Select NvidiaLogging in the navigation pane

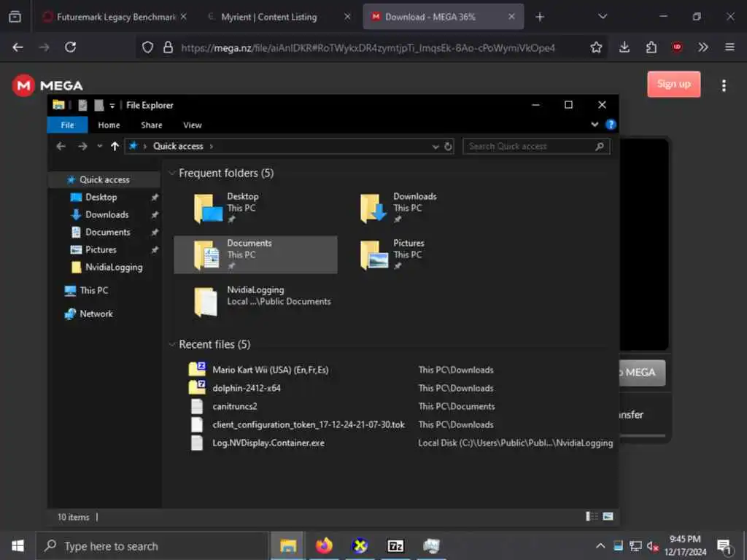click(113, 267)
